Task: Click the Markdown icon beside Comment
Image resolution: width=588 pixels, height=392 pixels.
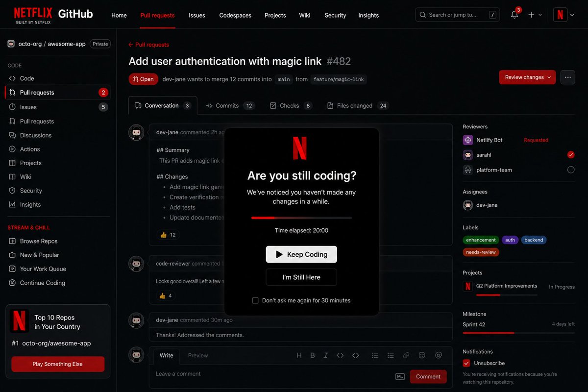Action: tap(400, 376)
